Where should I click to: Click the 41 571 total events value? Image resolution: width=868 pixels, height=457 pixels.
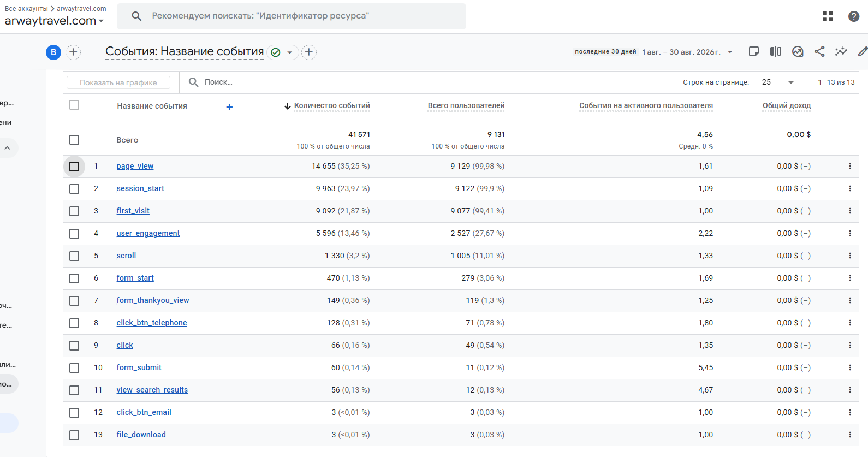pos(359,134)
